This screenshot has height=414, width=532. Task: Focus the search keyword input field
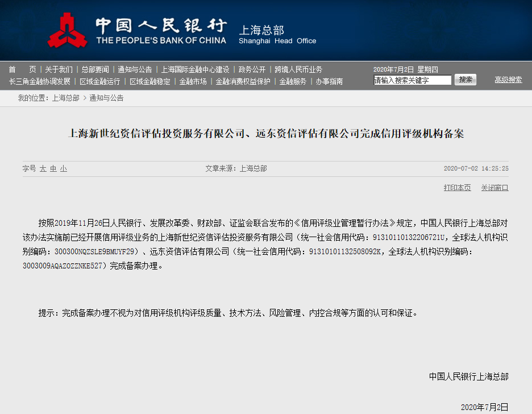(x=412, y=80)
